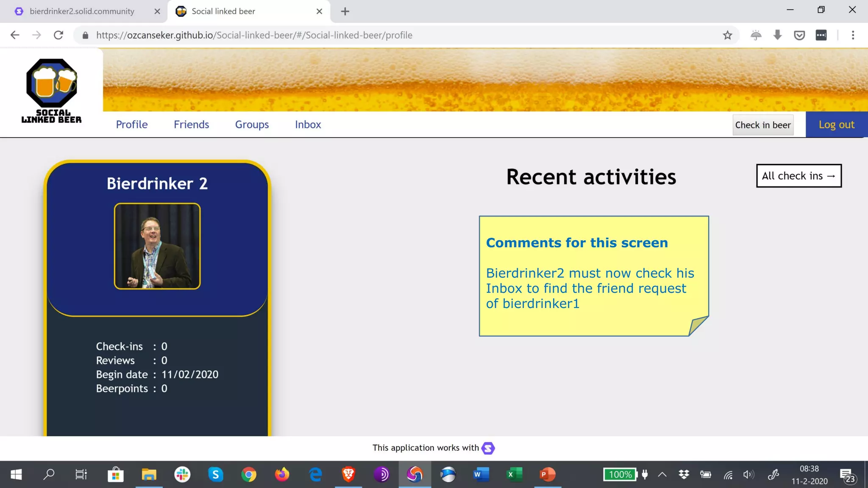Open the Chrome three-dot menu

tap(853, 35)
